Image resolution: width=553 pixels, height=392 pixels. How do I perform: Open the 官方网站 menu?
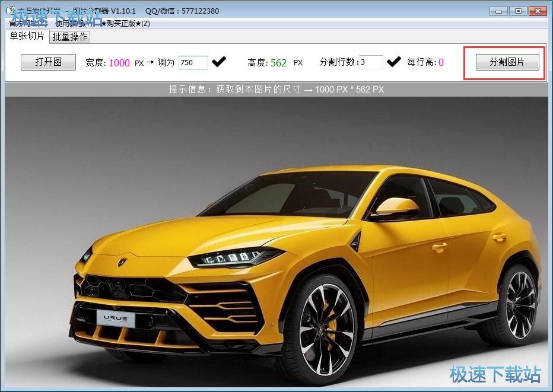[x=27, y=24]
